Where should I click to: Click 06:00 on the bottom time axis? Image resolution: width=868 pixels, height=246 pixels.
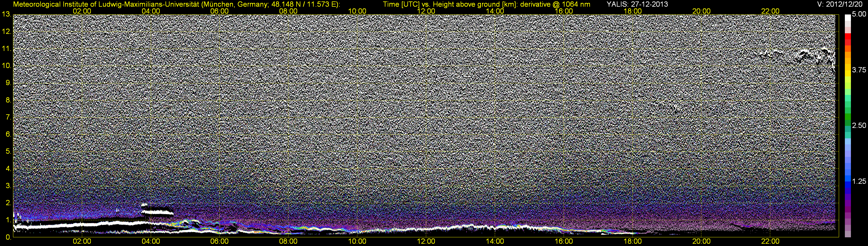219,242
